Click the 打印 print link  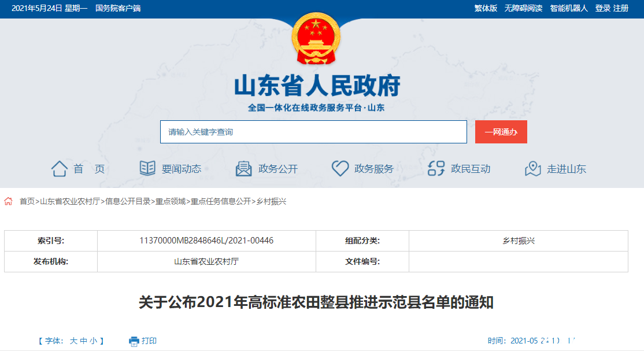click(149, 341)
